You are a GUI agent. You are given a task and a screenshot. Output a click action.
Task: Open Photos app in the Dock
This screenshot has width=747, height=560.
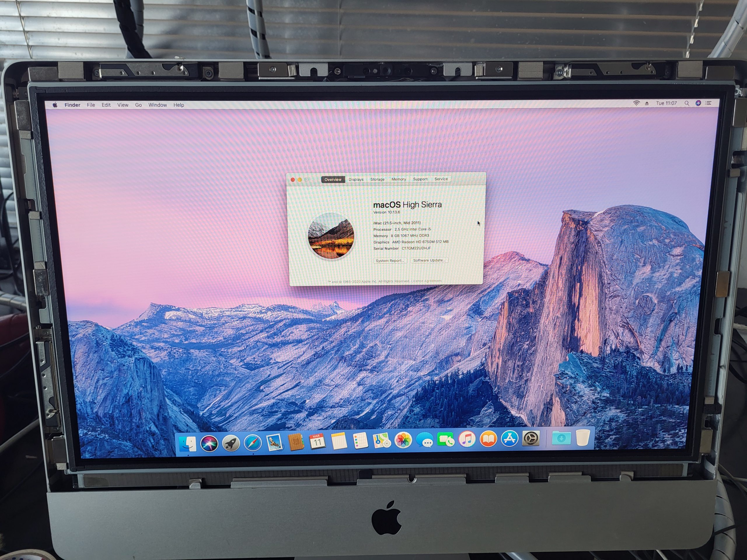coord(403,440)
